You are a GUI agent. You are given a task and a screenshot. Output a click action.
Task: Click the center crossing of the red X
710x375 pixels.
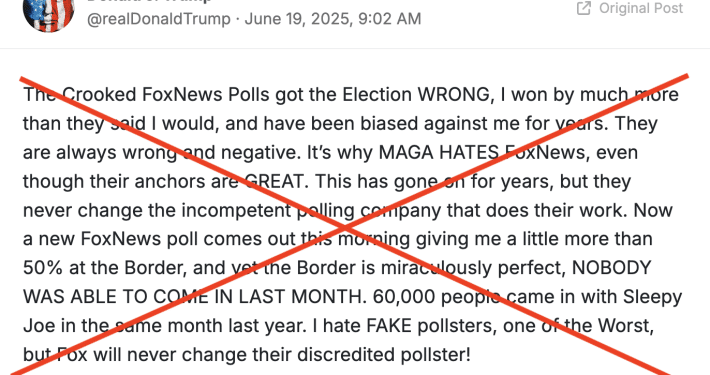345,225
